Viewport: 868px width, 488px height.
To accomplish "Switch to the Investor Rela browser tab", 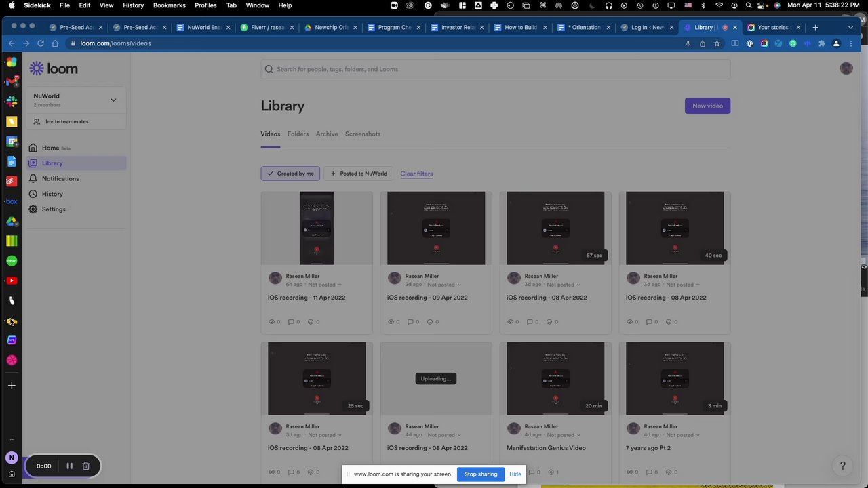I will click(458, 28).
